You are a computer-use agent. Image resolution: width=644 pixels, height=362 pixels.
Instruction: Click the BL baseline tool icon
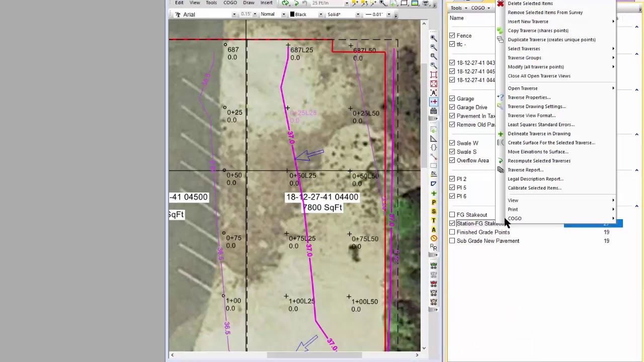434,174
